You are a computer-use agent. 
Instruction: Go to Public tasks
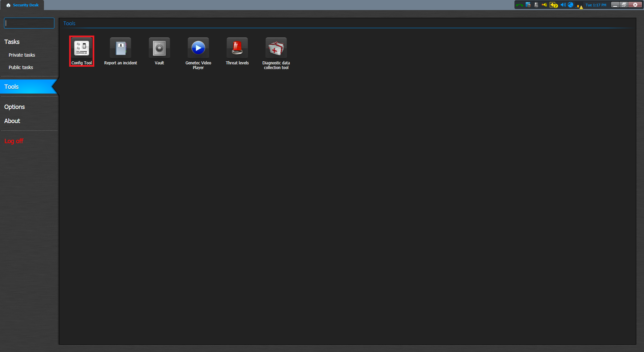point(21,67)
